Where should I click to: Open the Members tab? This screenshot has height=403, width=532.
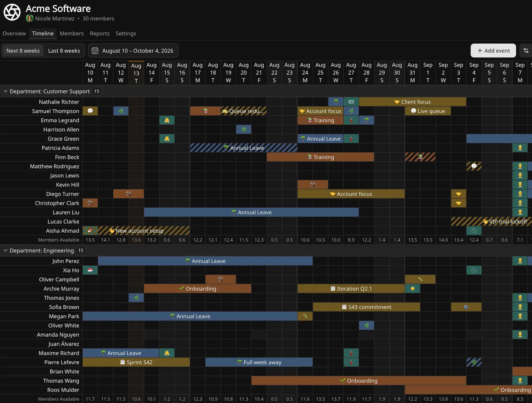click(x=72, y=33)
